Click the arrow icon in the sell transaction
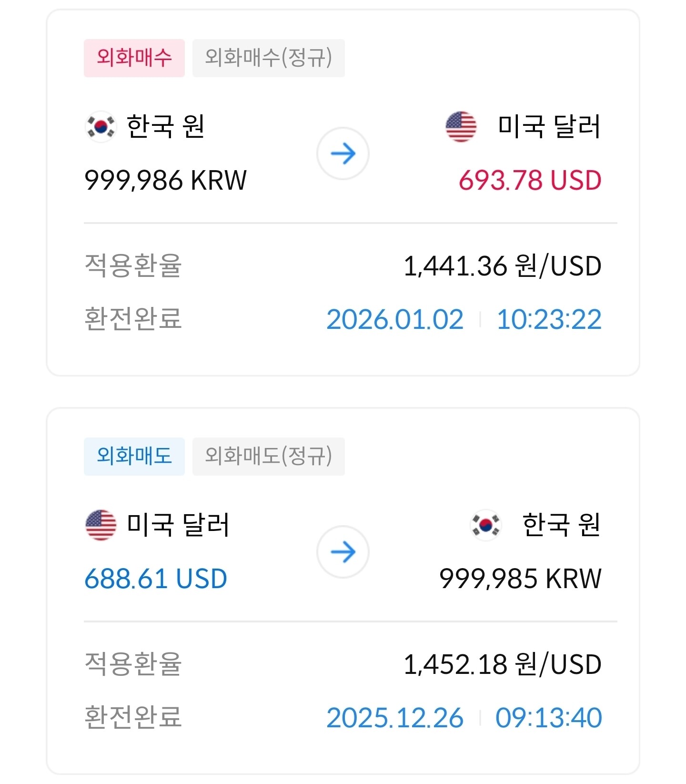 [x=343, y=552]
